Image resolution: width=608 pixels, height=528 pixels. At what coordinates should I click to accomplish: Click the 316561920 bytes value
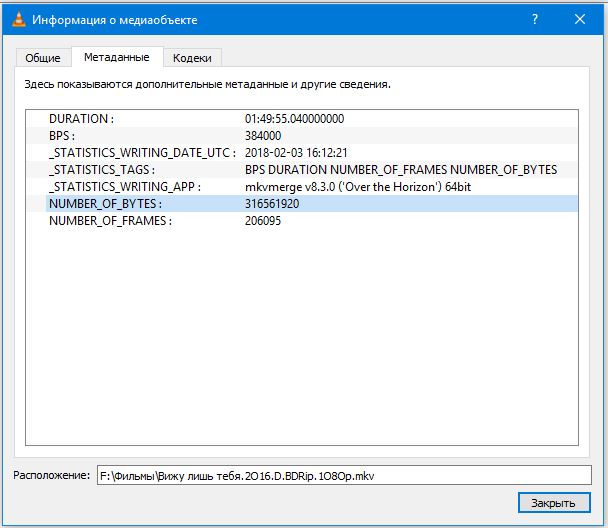(x=272, y=204)
